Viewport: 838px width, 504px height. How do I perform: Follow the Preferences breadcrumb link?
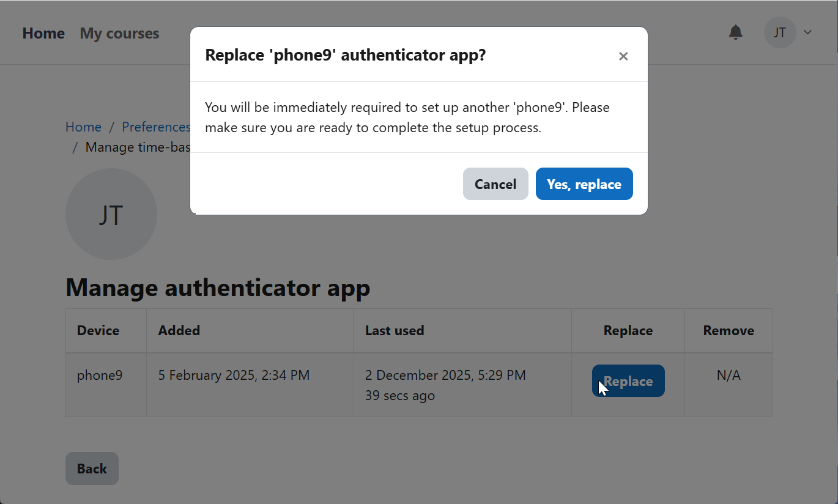156,127
